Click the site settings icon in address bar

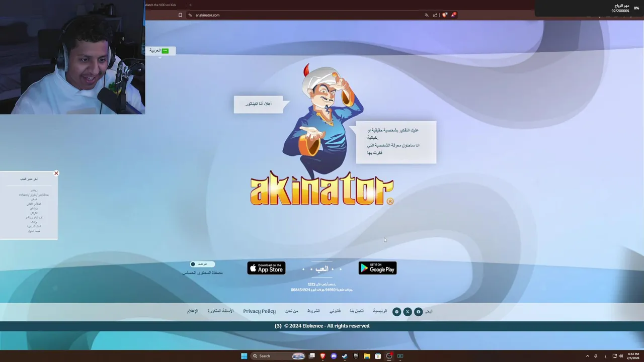(x=190, y=15)
